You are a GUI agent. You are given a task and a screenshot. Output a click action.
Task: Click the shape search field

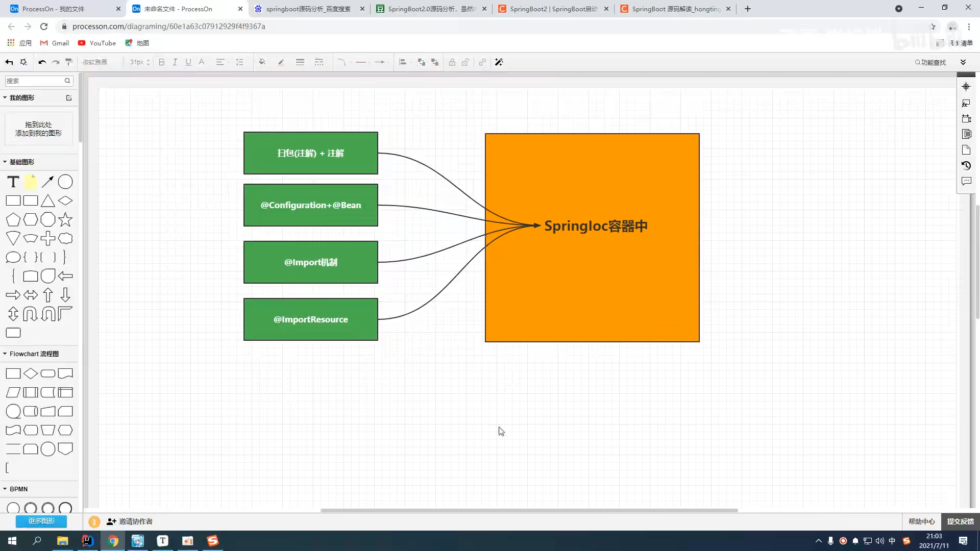pyautogui.click(x=39, y=81)
